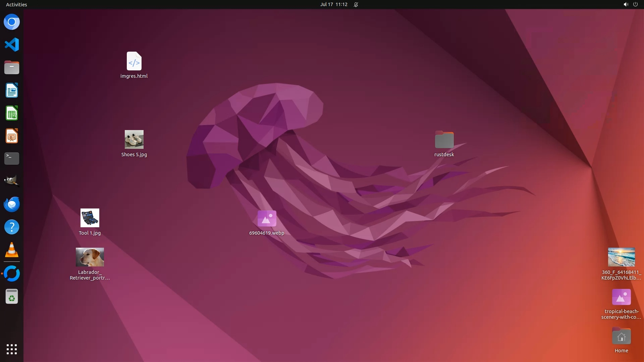Launch LibreOffice Writer from the dock
The image size is (644, 362).
(12, 90)
